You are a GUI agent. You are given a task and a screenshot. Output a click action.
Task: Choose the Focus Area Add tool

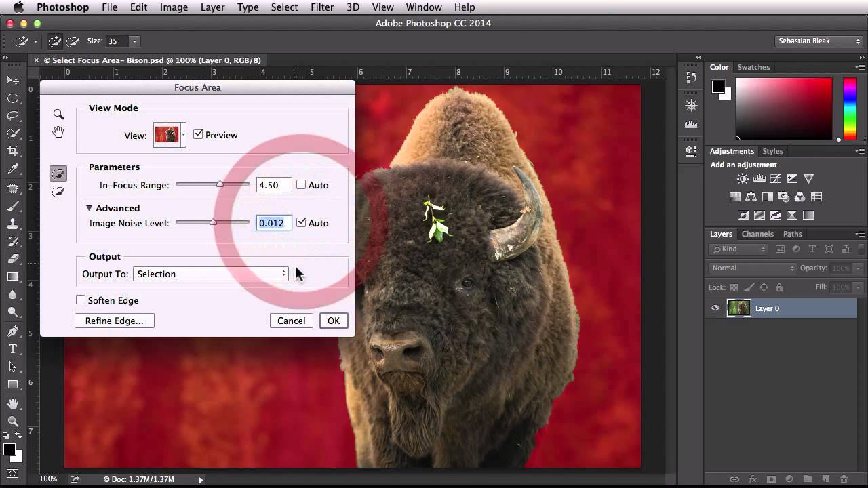58,174
